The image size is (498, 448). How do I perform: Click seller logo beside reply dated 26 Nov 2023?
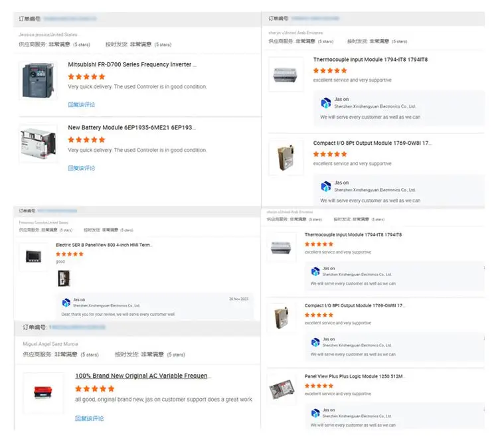(66, 302)
